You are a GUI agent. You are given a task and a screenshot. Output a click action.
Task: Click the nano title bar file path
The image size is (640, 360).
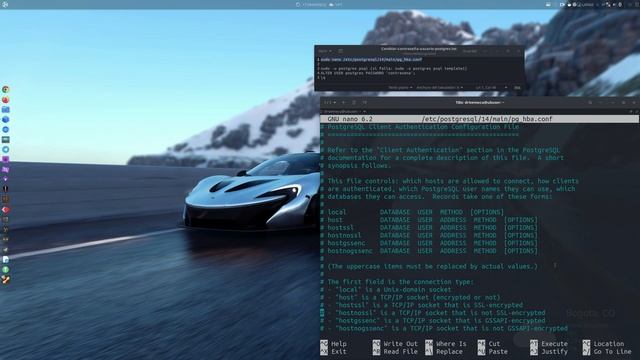pos(487,119)
